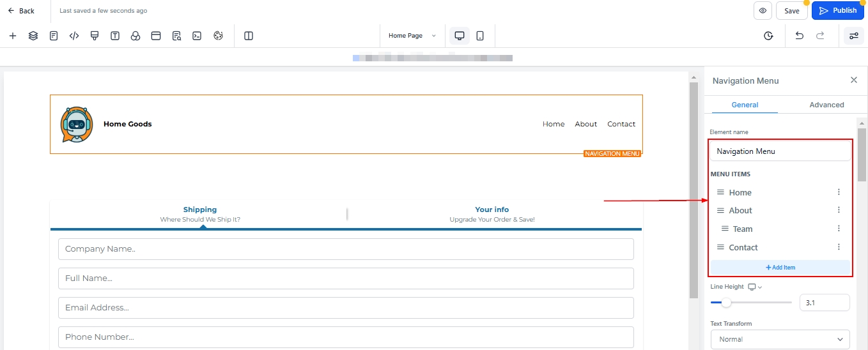Toggle the settings sliders panel button

pyautogui.click(x=853, y=36)
